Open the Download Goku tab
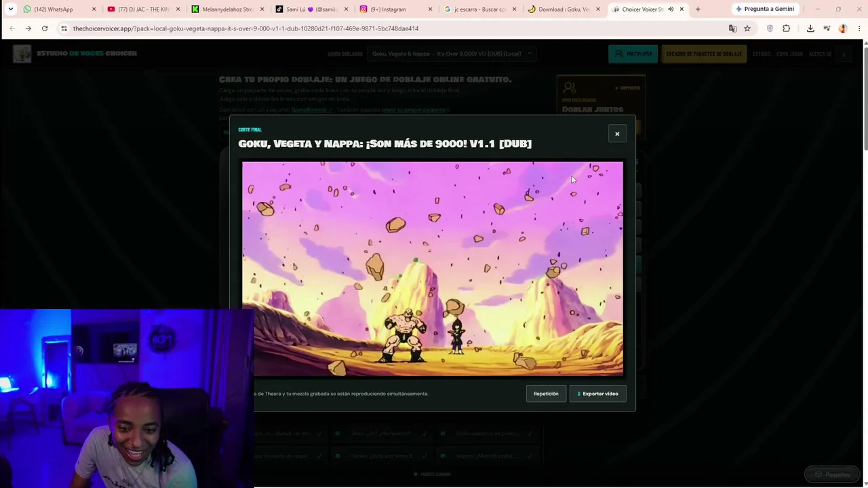868x488 pixels. point(563,9)
